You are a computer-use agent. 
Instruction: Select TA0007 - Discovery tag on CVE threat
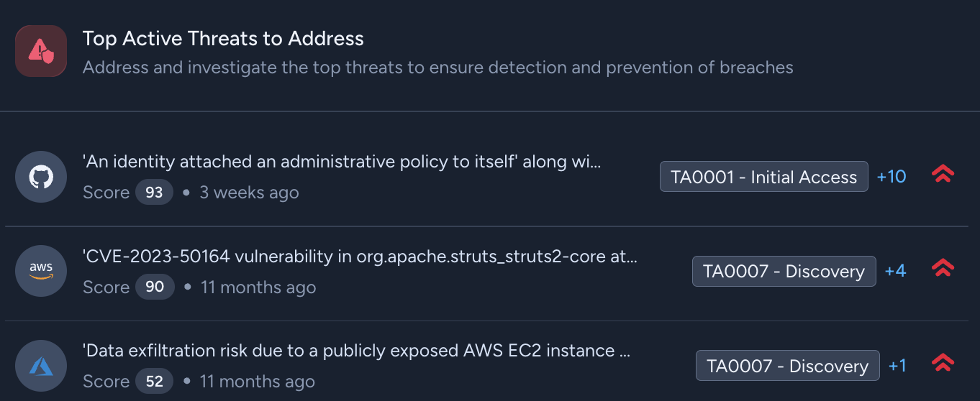784,272
